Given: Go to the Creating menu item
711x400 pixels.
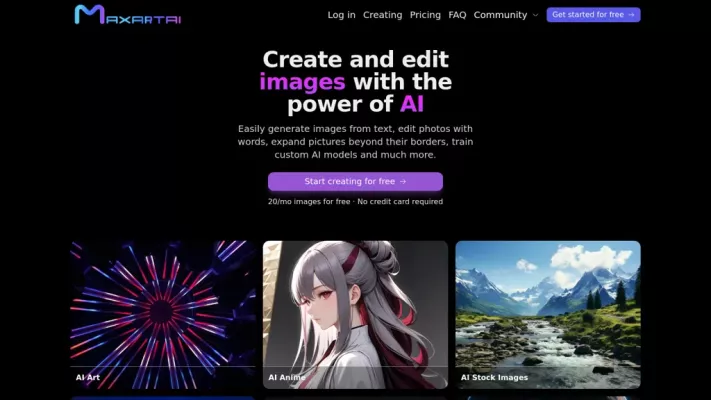Looking at the screenshot, I should pyautogui.click(x=382, y=15).
